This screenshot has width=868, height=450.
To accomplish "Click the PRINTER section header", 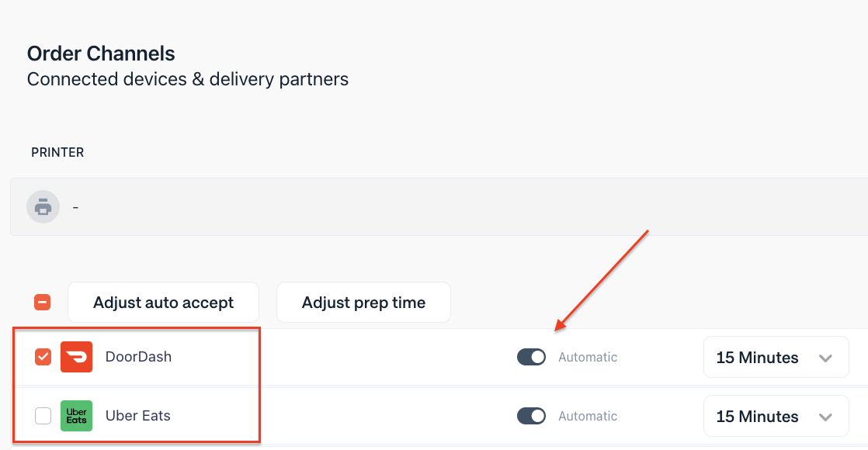I will [x=57, y=152].
